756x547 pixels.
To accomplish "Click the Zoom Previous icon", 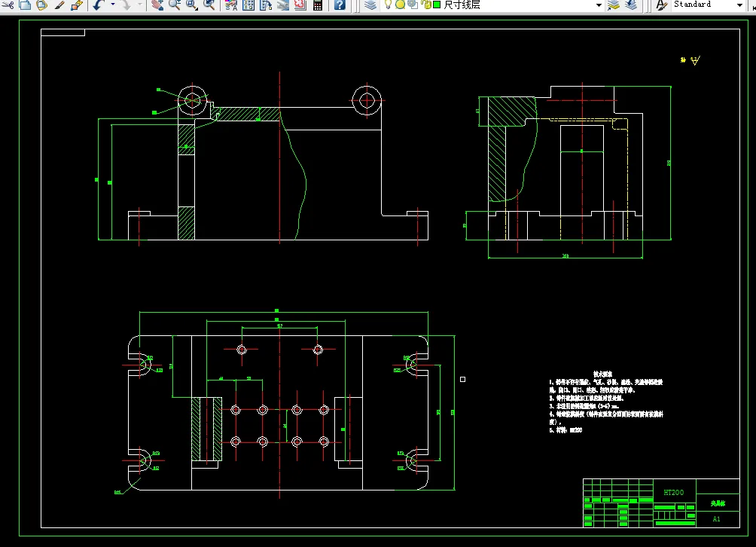I will (209, 5).
